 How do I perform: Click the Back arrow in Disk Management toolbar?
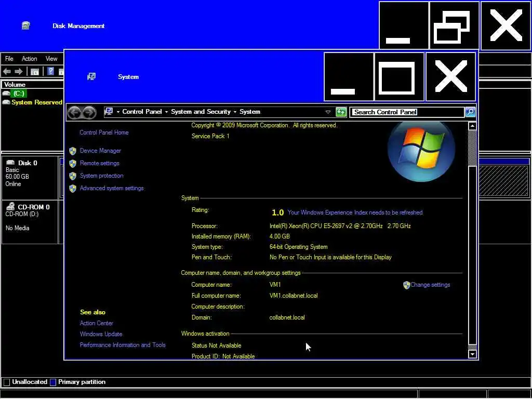pyautogui.click(x=7, y=72)
